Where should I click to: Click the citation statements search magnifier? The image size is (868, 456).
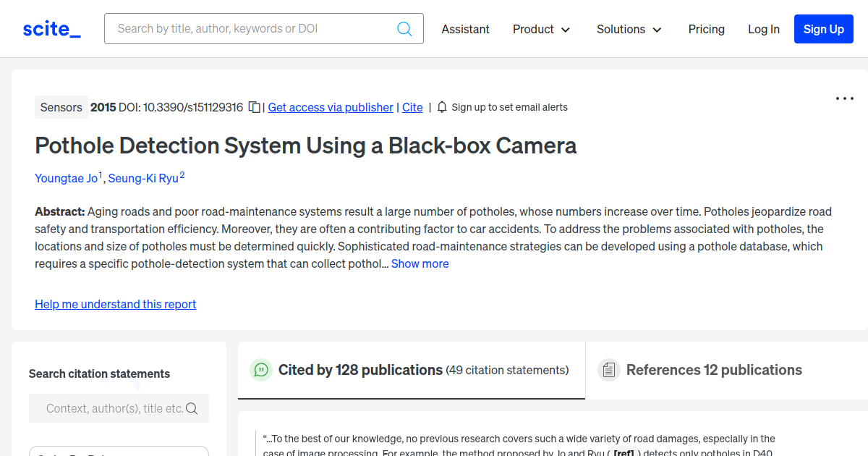click(x=192, y=408)
